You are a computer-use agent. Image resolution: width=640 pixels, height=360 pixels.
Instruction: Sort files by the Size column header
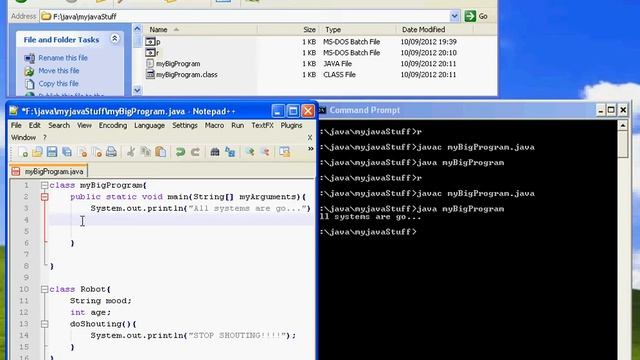288,30
